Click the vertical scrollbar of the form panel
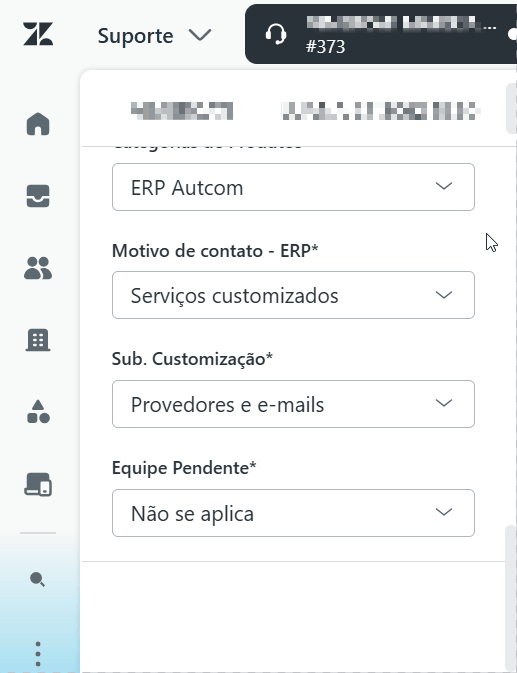The height and width of the screenshot is (673, 517). [511, 597]
